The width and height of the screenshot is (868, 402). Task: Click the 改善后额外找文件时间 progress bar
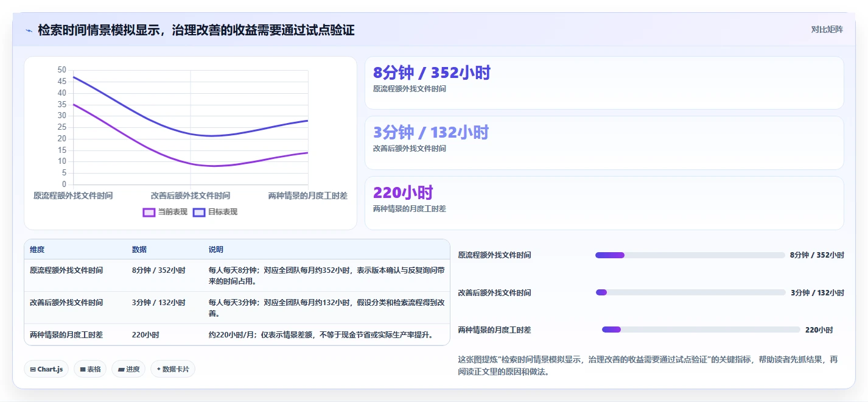[x=691, y=292]
